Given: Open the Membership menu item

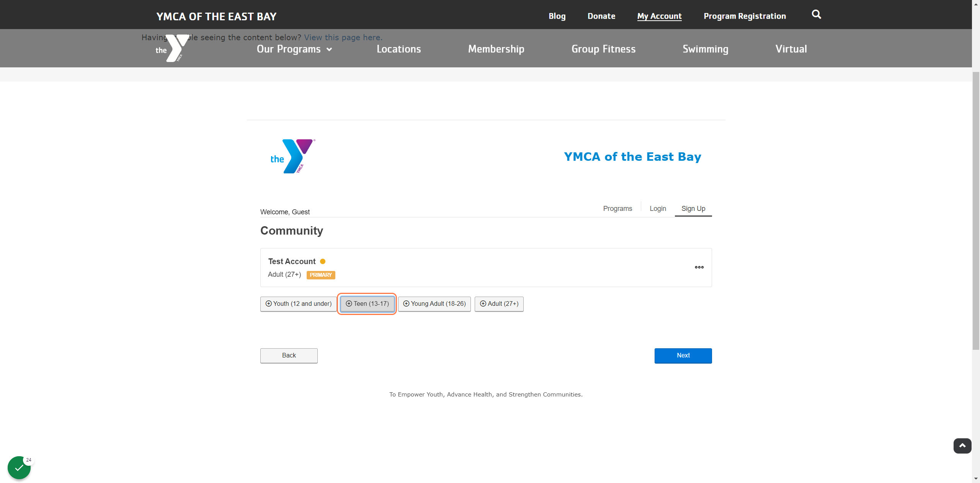Looking at the screenshot, I should pos(496,49).
